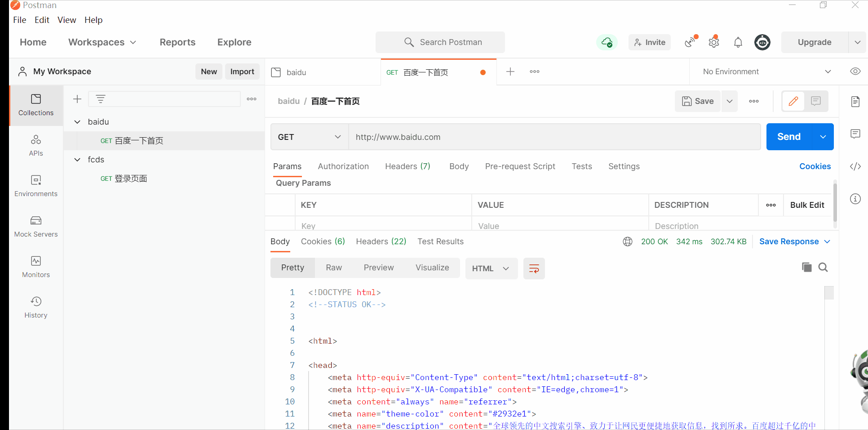
Task: Open the Collections sidebar panel
Action: [36, 105]
